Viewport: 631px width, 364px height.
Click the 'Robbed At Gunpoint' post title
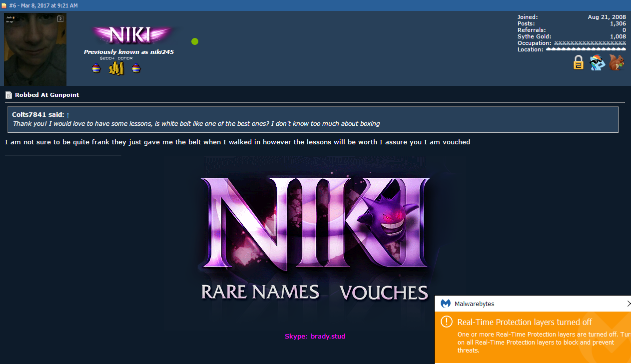47,95
